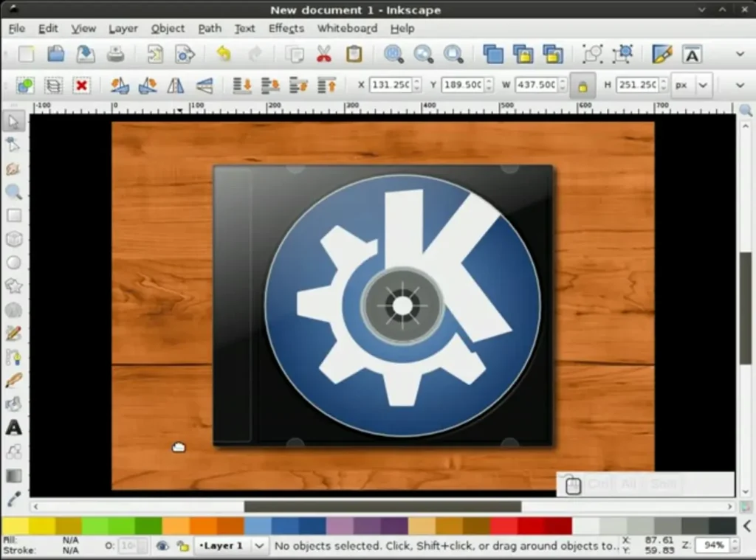The height and width of the screenshot is (560, 756).
Task: Open the Help menu
Action: click(x=402, y=29)
